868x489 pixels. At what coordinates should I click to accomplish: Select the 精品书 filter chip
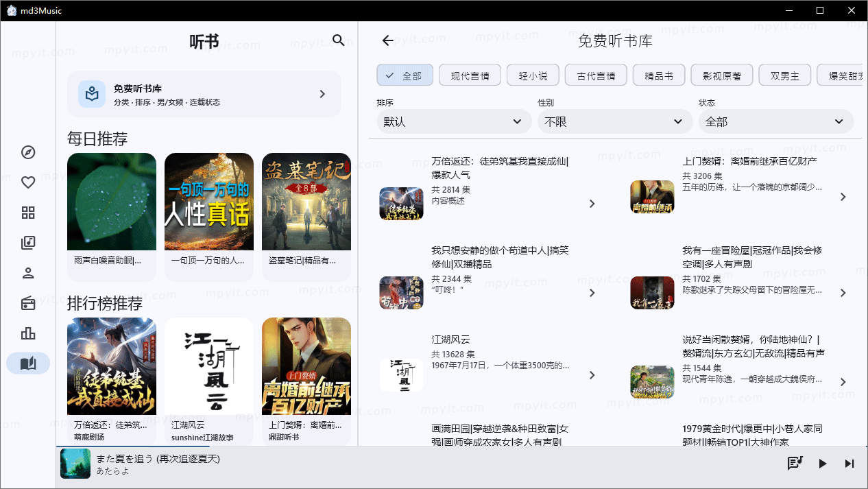pos(659,75)
